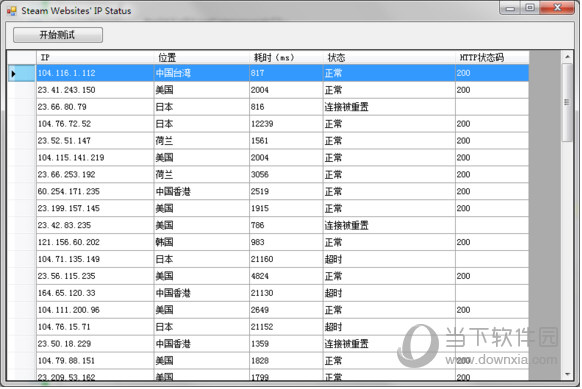Click time cell 2649
The width and height of the screenshot is (582, 389).
pyautogui.click(x=286, y=310)
